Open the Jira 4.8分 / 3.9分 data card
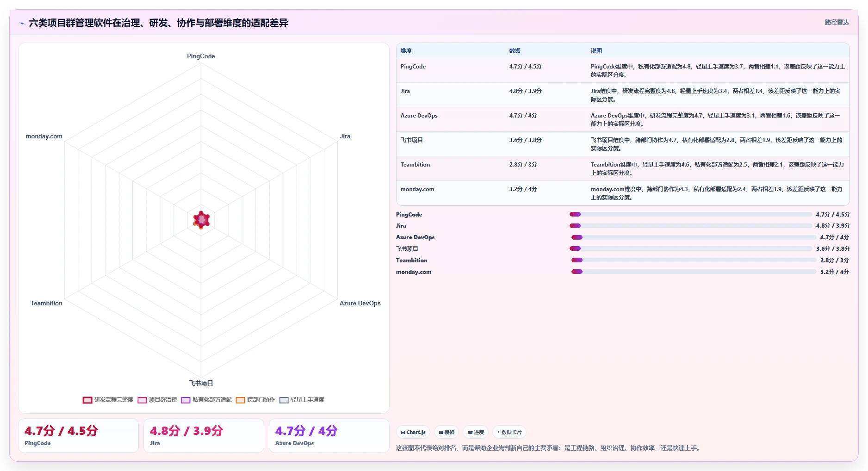Viewport: 868px width, 471px height. 204,435
